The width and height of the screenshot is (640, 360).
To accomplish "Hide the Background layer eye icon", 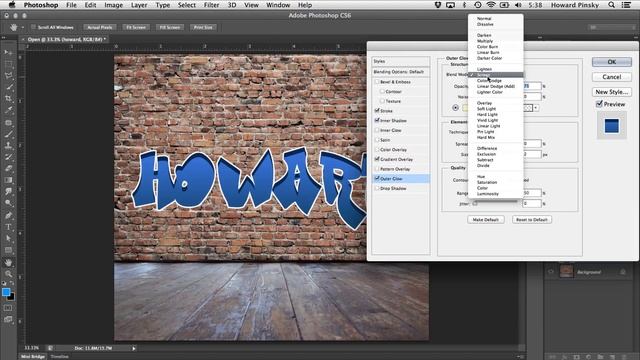I will 551,272.
